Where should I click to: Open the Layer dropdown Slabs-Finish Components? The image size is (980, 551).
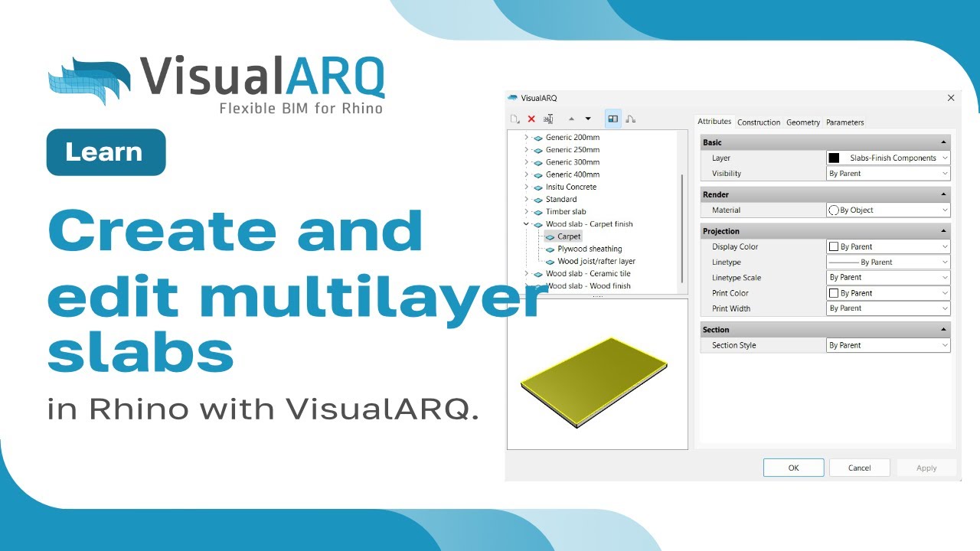[888, 158]
